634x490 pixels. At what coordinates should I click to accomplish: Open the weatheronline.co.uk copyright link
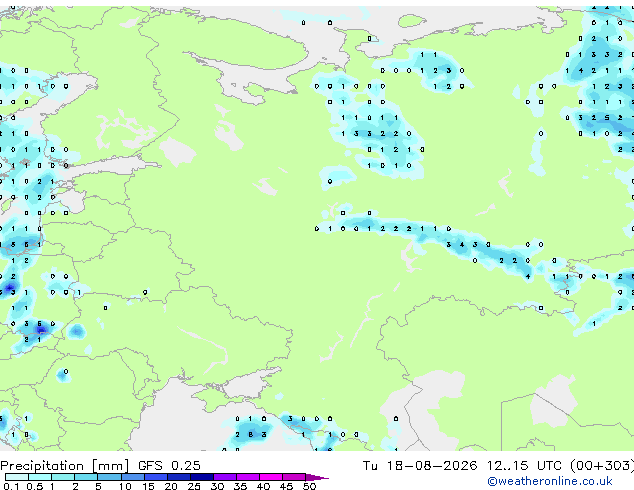[x=550, y=481]
